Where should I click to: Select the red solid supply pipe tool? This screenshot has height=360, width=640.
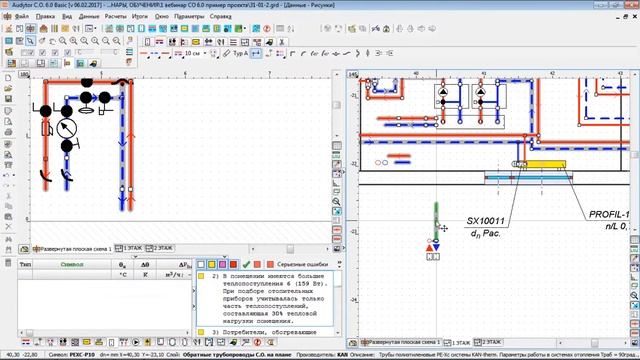coord(144,53)
